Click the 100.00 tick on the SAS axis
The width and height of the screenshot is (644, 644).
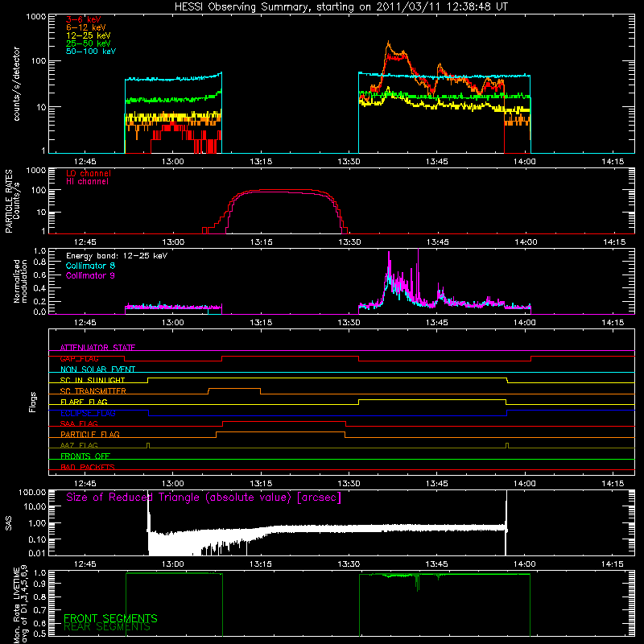point(32,492)
